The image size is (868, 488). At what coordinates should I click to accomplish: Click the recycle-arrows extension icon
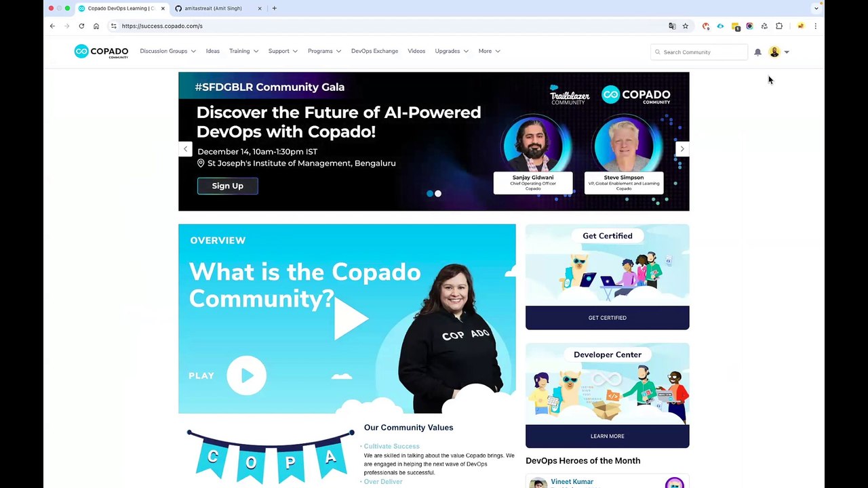point(764,26)
